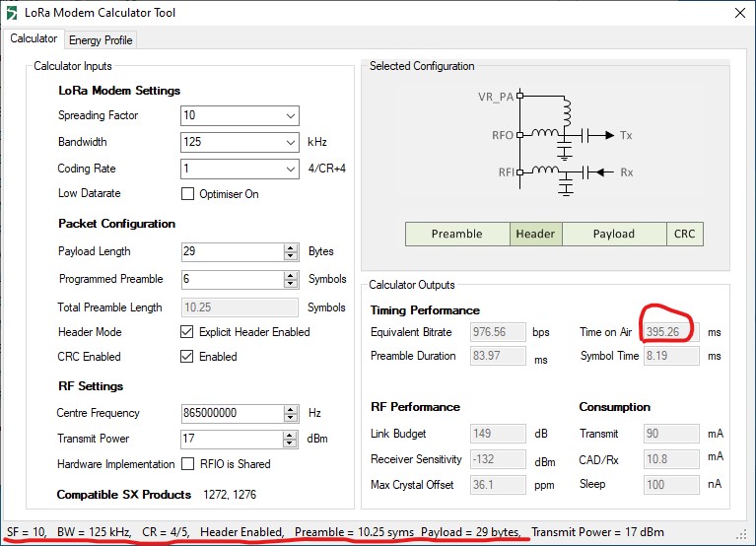Viewport: 756px width, 546px height.
Task: Click the 'Consumption' heading
Action: tap(615, 407)
